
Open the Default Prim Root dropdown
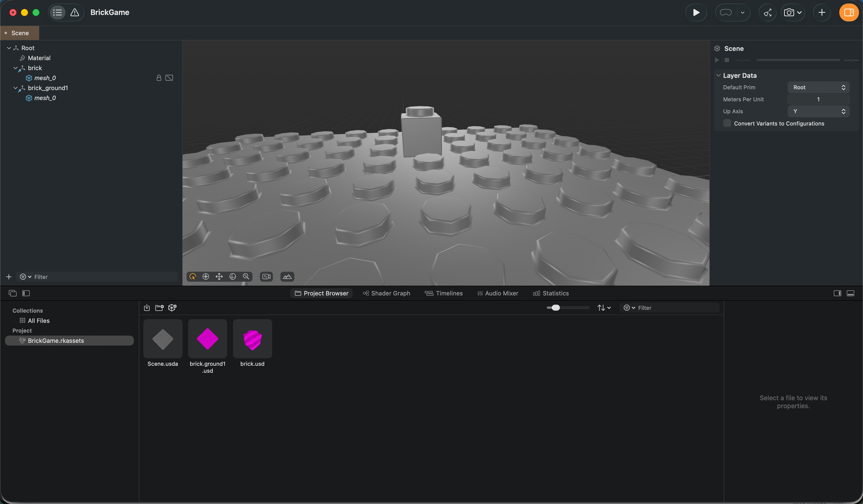pyautogui.click(x=818, y=88)
